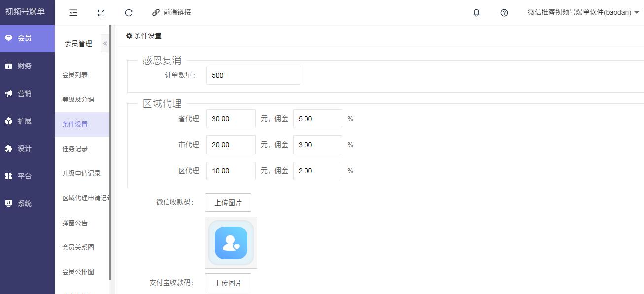This screenshot has width=644, height=294.
Task: Open the 扩展 section in sidebar
Action: [25, 121]
